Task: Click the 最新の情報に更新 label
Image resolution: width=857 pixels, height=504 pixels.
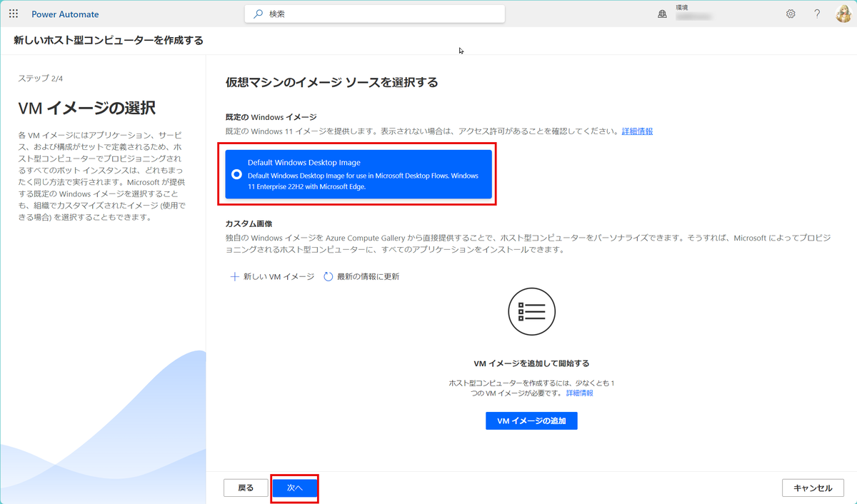Action: click(368, 276)
